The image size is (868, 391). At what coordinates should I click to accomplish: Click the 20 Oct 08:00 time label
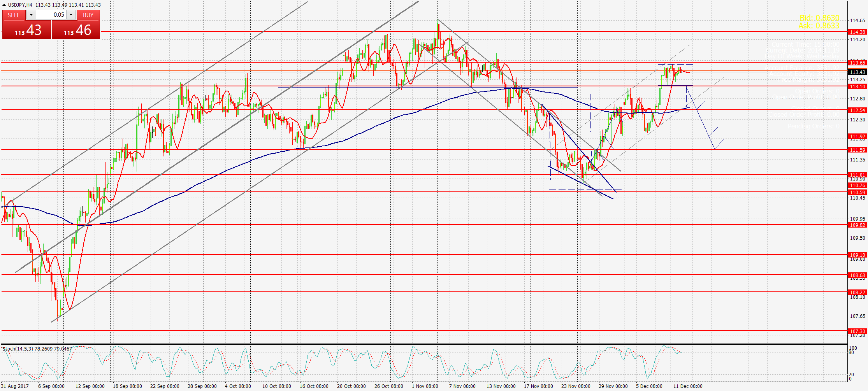point(351,386)
